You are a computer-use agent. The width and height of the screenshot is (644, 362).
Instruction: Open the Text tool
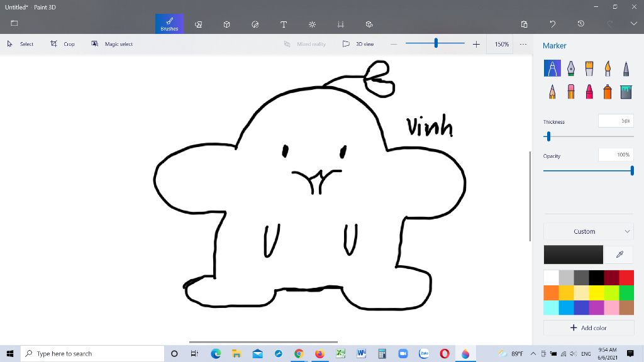[x=284, y=24]
